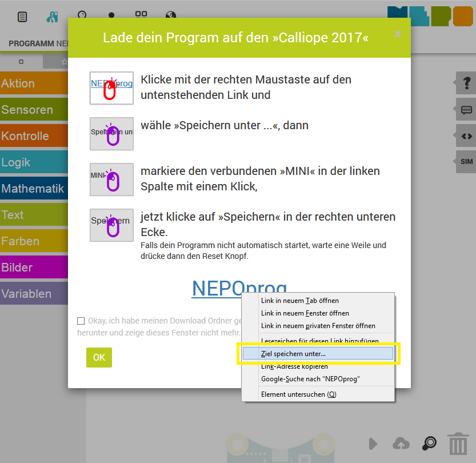Image resolution: width=476 pixels, height=463 pixels.
Task: Click the globe language icon
Action: [170, 17]
